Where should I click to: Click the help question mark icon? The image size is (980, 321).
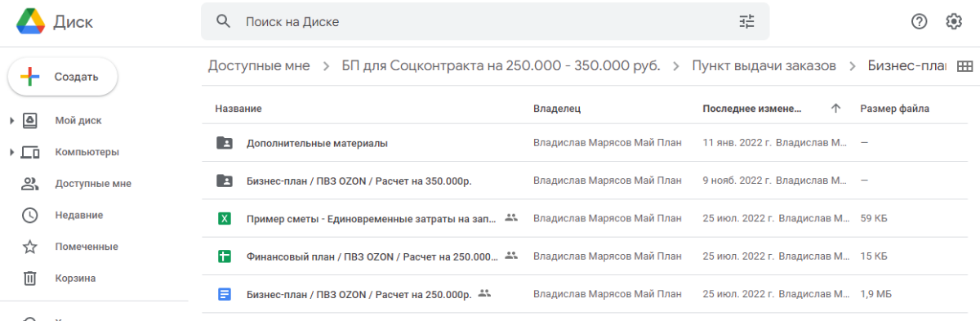coord(920,22)
